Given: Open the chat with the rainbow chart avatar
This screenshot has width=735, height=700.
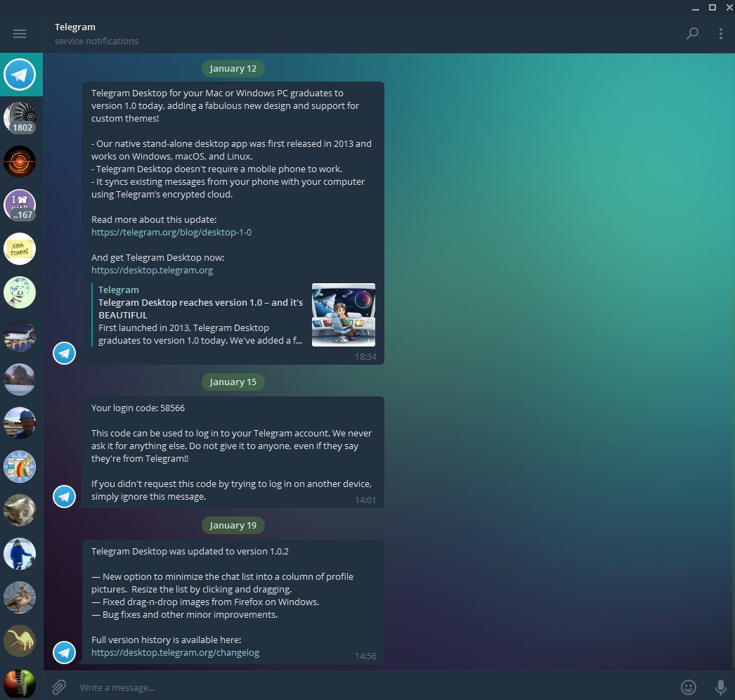Looking at the screenshot, I should (x=20, y=467).
